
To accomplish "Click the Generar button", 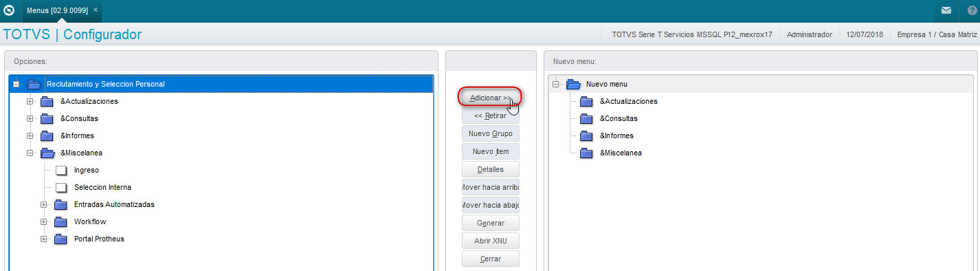I will pyautogui.click(x=491, y=223).
